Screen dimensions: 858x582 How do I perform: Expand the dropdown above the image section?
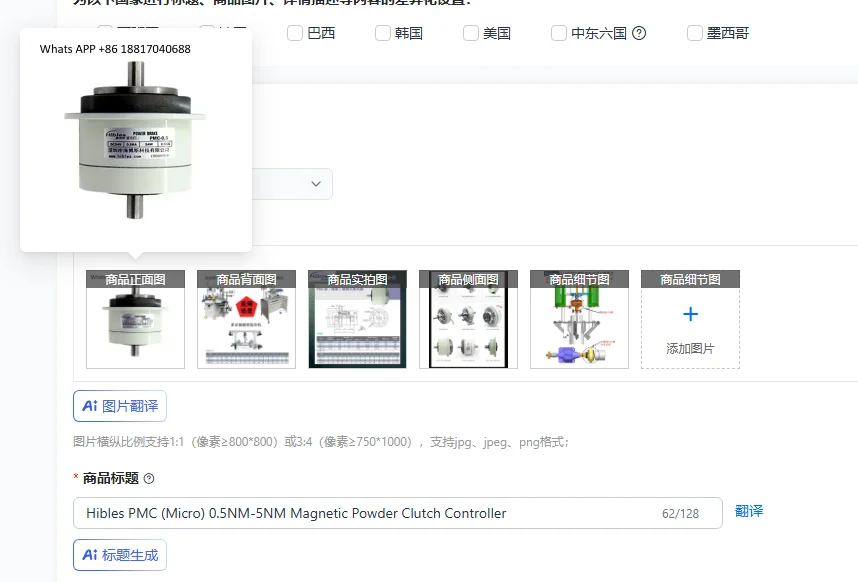(315, 184)
